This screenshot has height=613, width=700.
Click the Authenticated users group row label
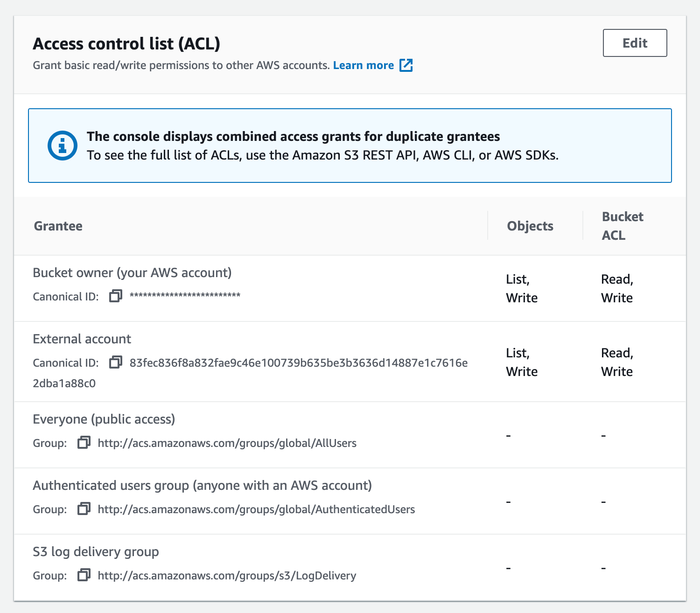(x=202, y=485)
